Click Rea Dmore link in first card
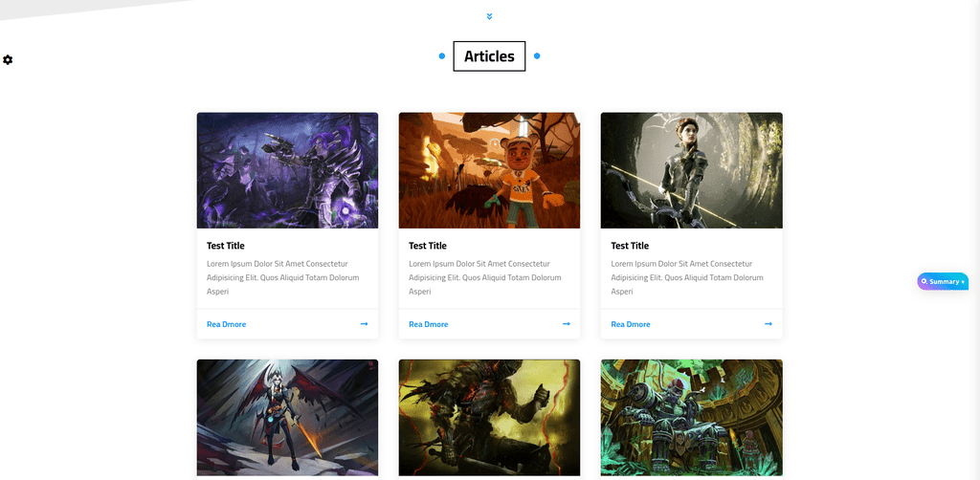The height and width of the screenshot is (480, 980). [x=226, y=324]
